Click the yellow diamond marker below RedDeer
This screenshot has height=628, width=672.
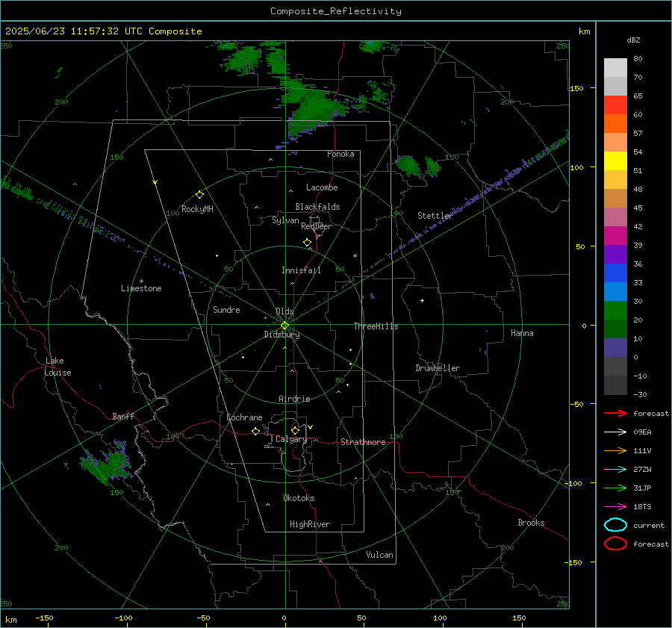(307, 243)
